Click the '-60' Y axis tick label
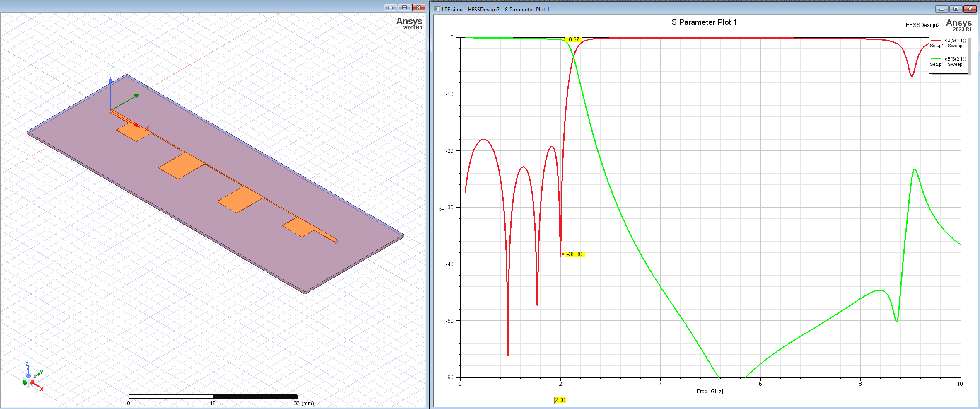The height and width of the screenshot is (409, 980). pos(449,377)
